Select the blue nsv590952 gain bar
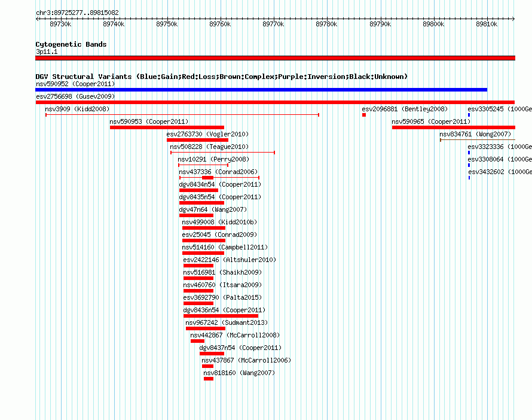 pos(261,90)
